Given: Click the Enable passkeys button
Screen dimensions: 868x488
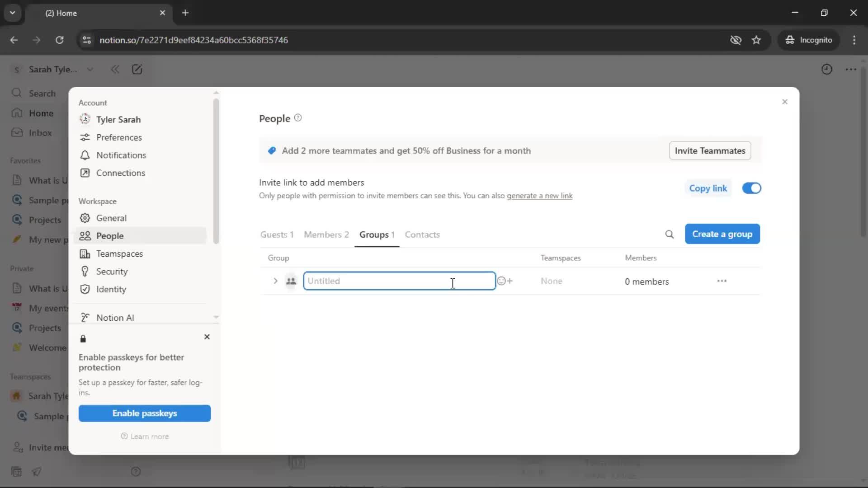Looking at the screenshot, I should coord(144,413).
